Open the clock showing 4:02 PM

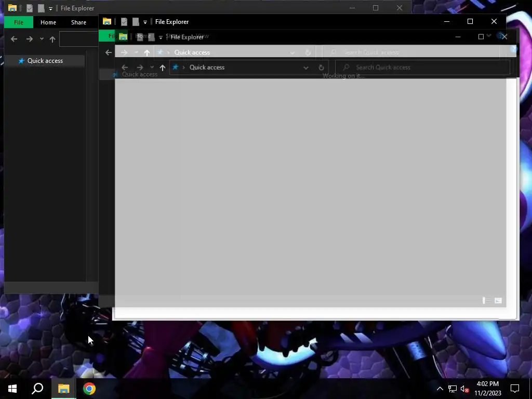coord(487,389)
